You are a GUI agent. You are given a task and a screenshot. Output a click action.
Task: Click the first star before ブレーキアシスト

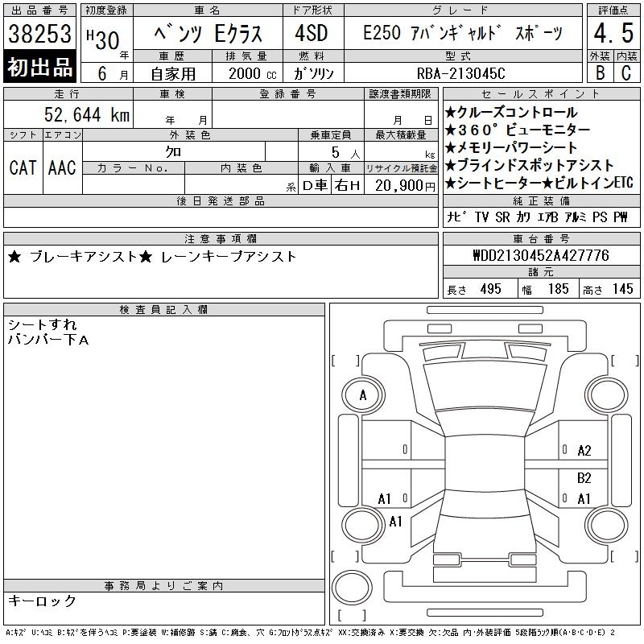[x=14, y=257]
